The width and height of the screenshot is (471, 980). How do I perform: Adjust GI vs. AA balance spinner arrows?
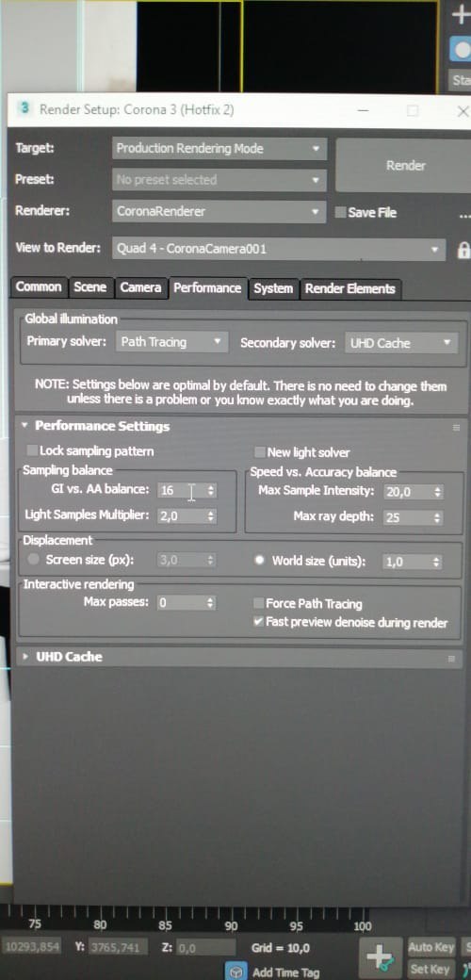[x=211, y=491]
